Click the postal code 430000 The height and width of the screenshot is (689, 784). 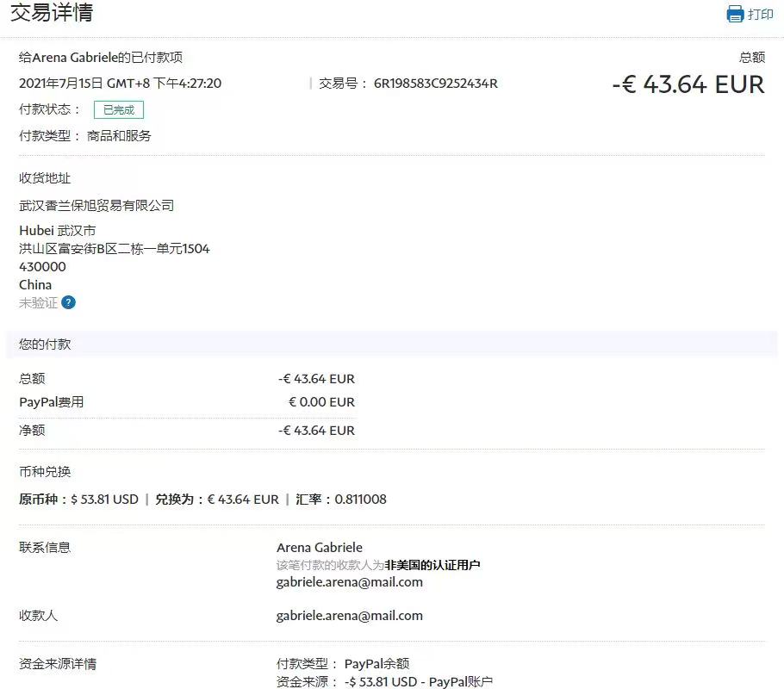[x=42, y=267]
